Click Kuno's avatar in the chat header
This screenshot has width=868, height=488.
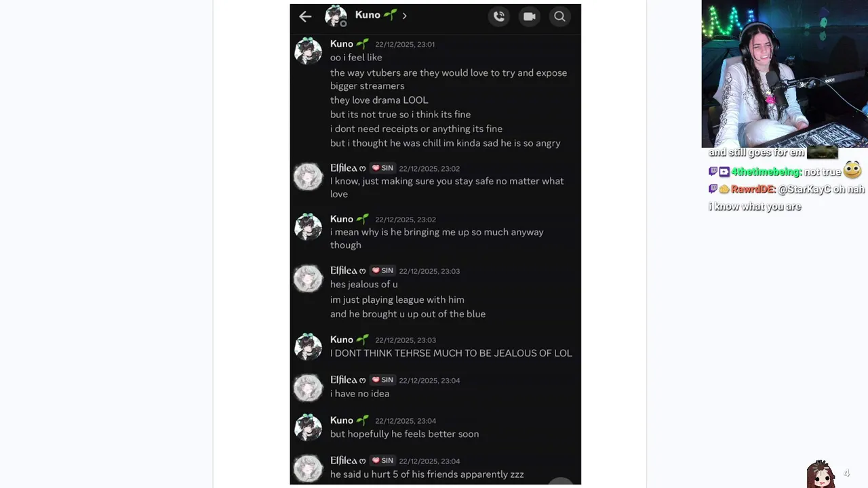point(336,16)
